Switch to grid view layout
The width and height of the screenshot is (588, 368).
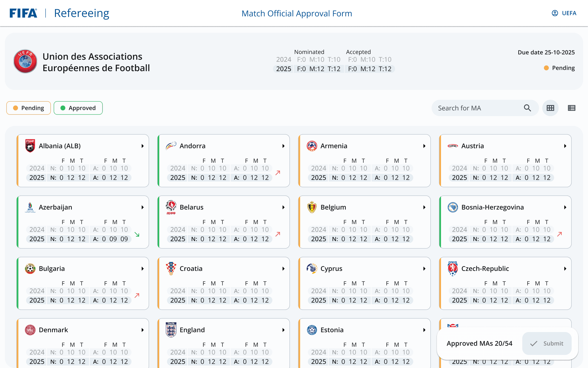tap(550, 108)
